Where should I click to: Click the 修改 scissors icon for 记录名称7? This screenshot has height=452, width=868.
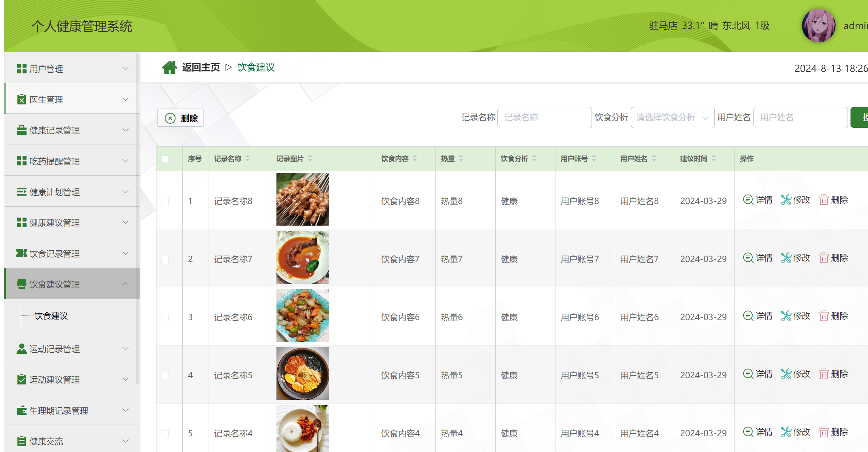click(786, 257)
